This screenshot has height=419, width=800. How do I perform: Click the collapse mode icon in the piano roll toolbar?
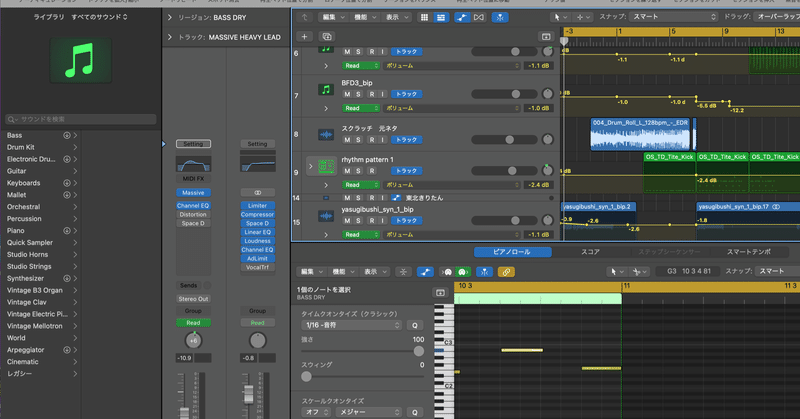[403, 272]
